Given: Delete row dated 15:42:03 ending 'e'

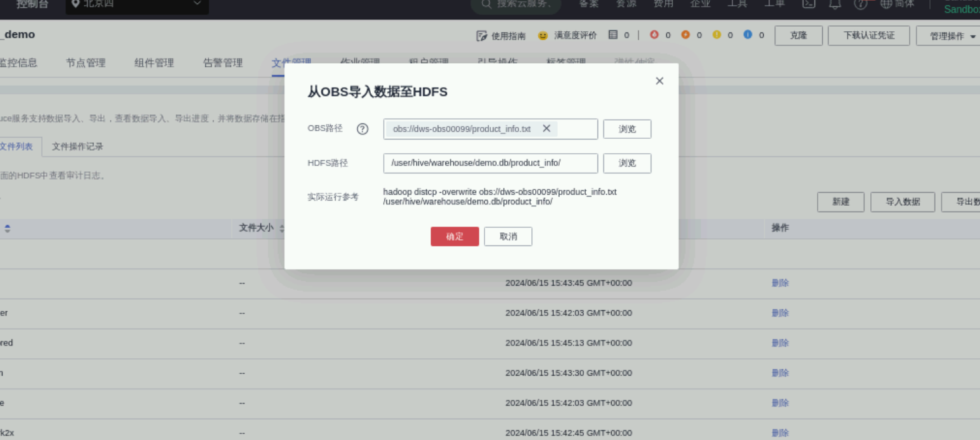Looking at the screenshot, I should coord(780,403).
